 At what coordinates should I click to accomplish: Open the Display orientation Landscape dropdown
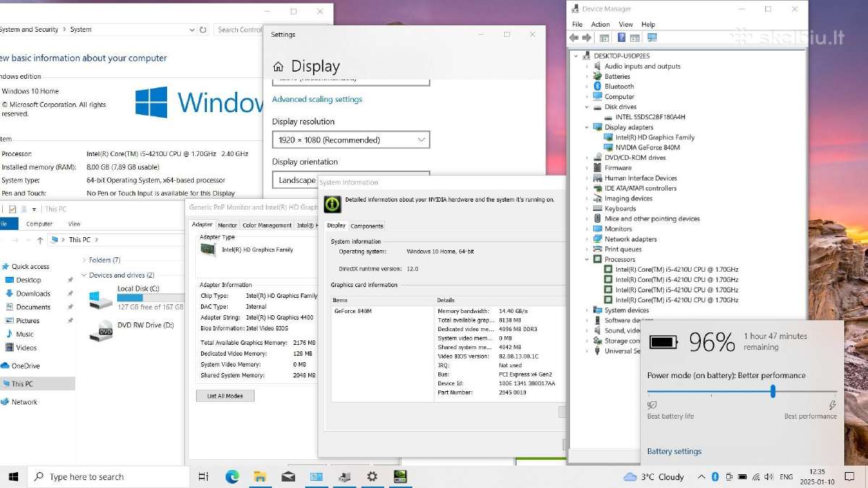351,179
